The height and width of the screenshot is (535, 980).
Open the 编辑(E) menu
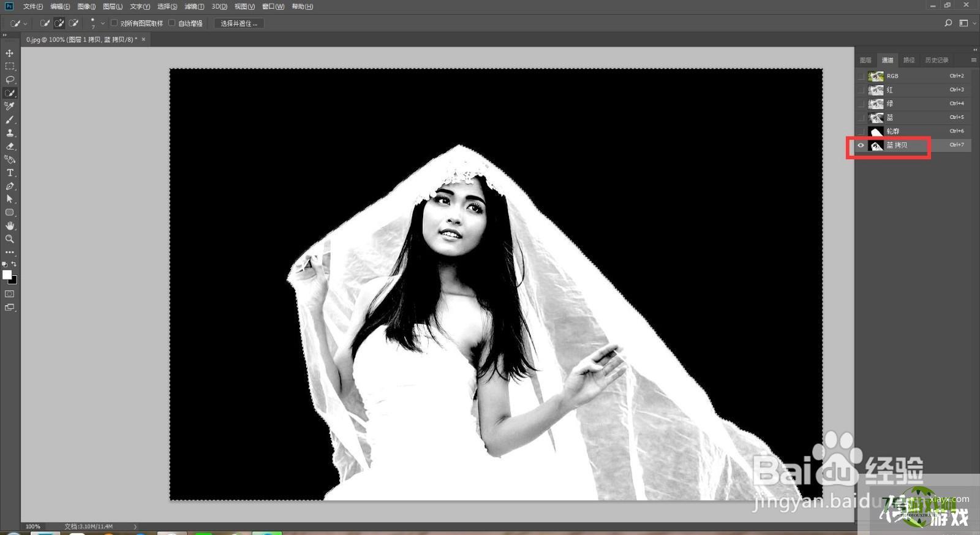coord(60,7)
